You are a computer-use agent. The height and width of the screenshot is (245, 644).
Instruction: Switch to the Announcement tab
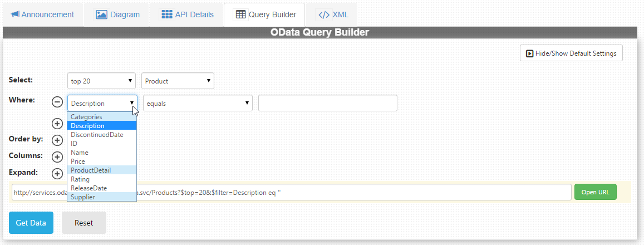[x=42, y=14]
